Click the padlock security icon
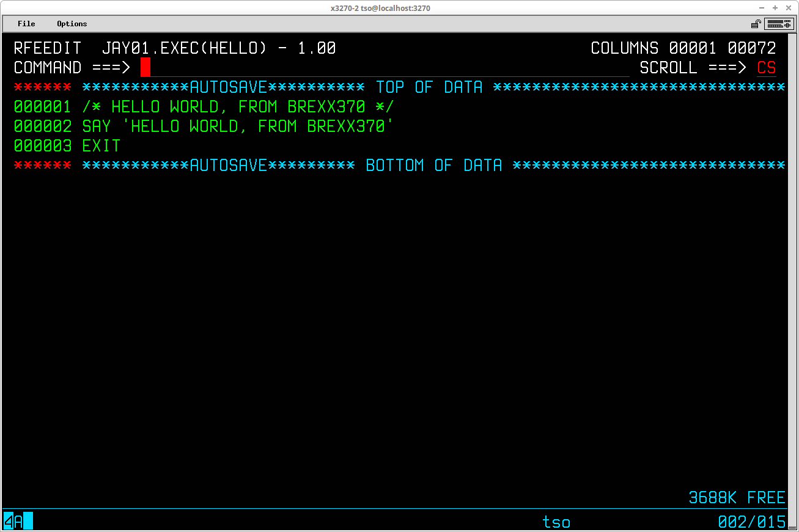The image size is (799, 532). (756, 24)
